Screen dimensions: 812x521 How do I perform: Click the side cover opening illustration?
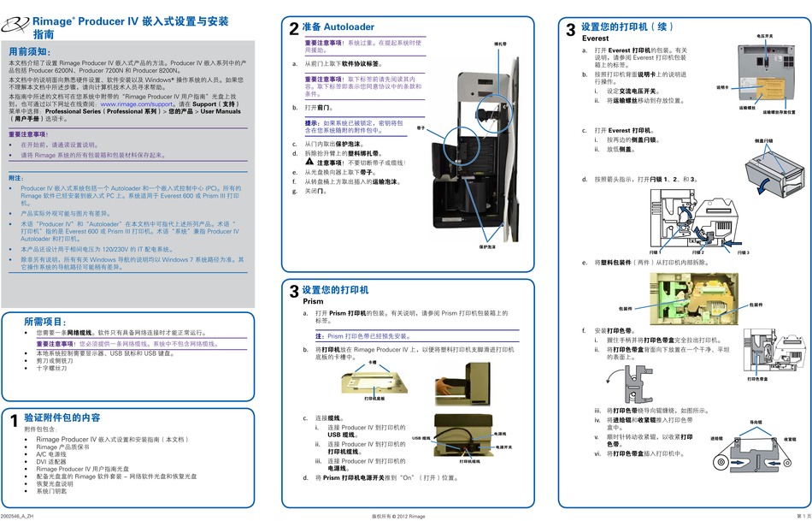pos(774,175)
